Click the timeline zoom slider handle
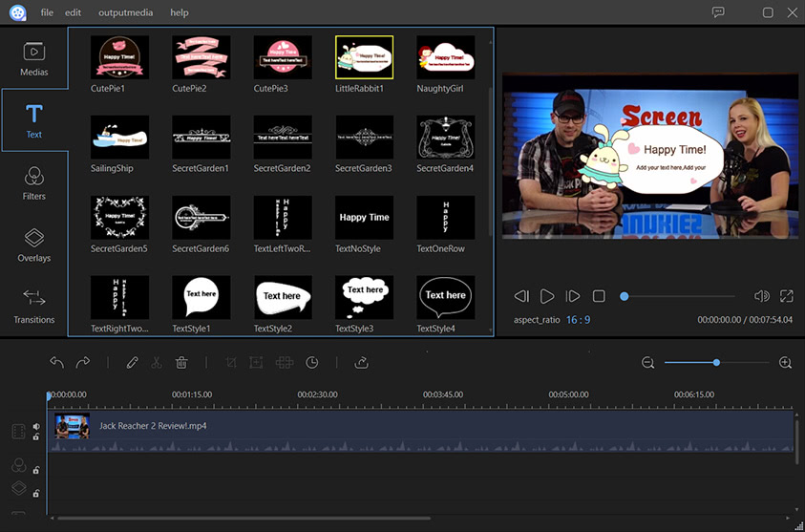The image size is (805, 532). (x=716, y=363)
